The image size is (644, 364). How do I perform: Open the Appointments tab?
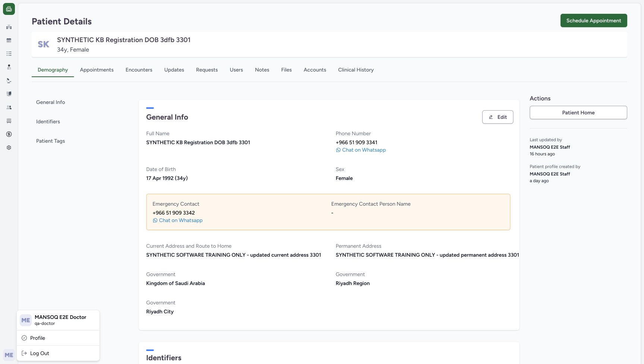tap(97, 70)
